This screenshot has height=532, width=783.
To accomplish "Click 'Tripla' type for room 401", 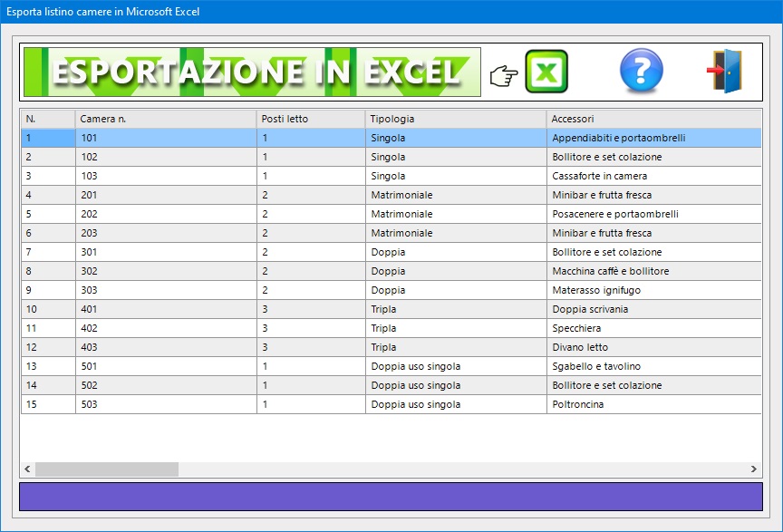I will point(456,309).
